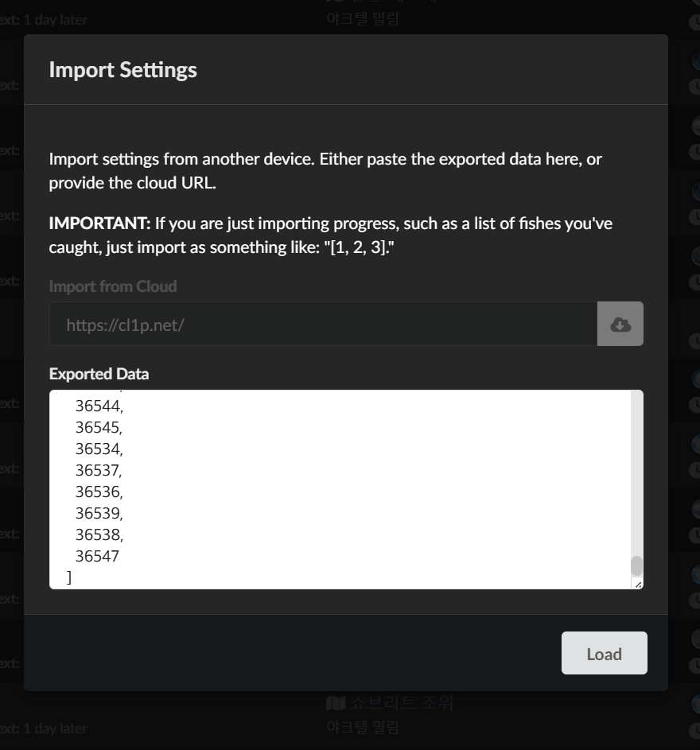Click the Import Settings dialog title

pos(123,70)
